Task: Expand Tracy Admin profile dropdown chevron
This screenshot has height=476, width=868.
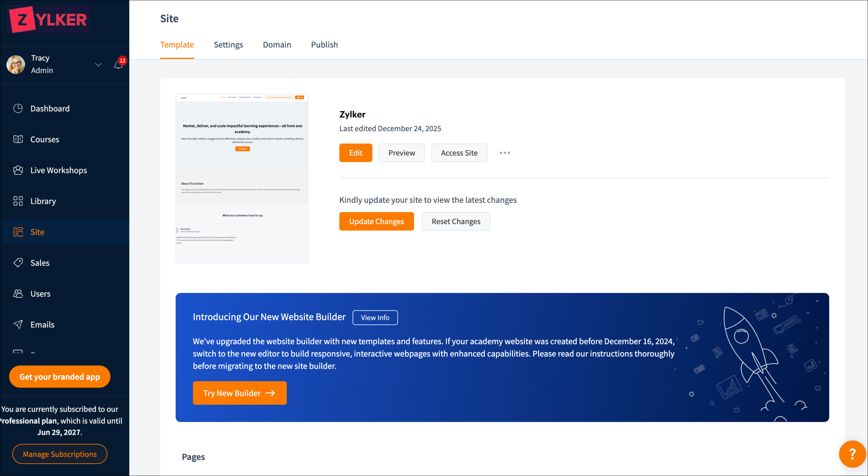Action: pos(98,64)
